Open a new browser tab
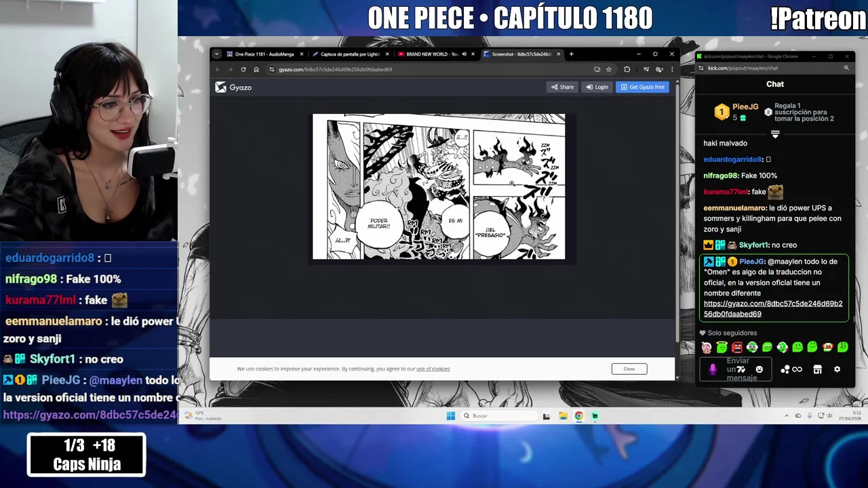 pos(571,54)
